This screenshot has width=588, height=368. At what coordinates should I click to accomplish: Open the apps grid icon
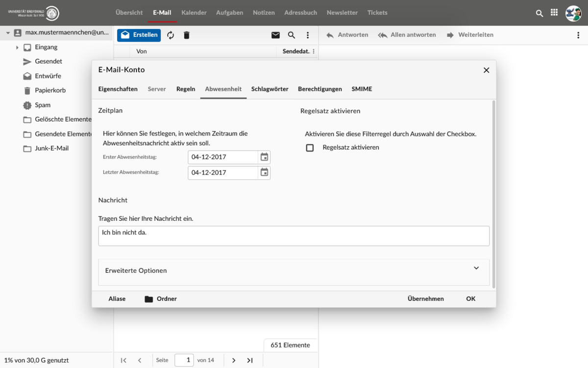(x=554, y=13)
